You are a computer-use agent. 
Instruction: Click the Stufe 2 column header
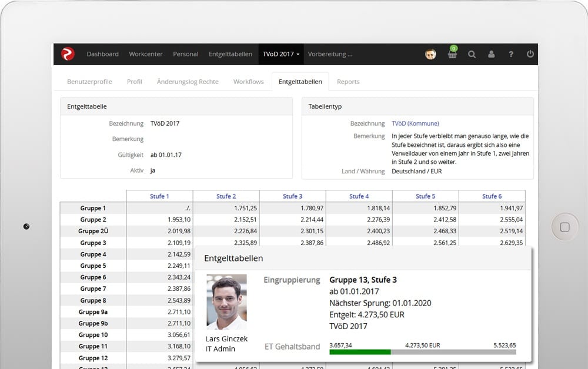click(226, 196)
